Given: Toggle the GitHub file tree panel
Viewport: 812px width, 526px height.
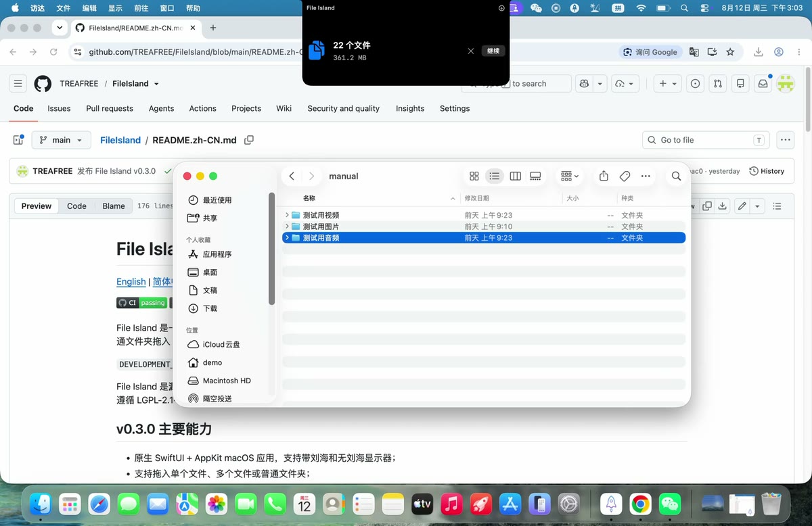Looking at the screenshot, I should click(18, 140).
